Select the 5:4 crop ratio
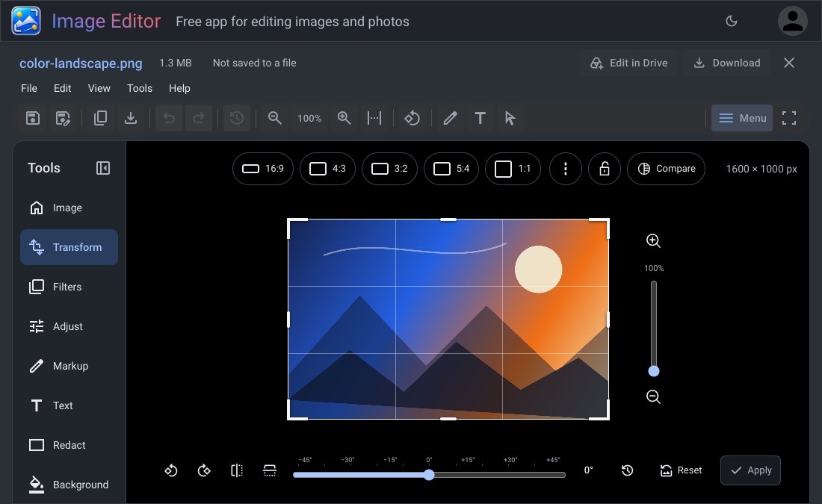Image resolution: width=822 pixels, height=504 pixels. pos(451,169)
